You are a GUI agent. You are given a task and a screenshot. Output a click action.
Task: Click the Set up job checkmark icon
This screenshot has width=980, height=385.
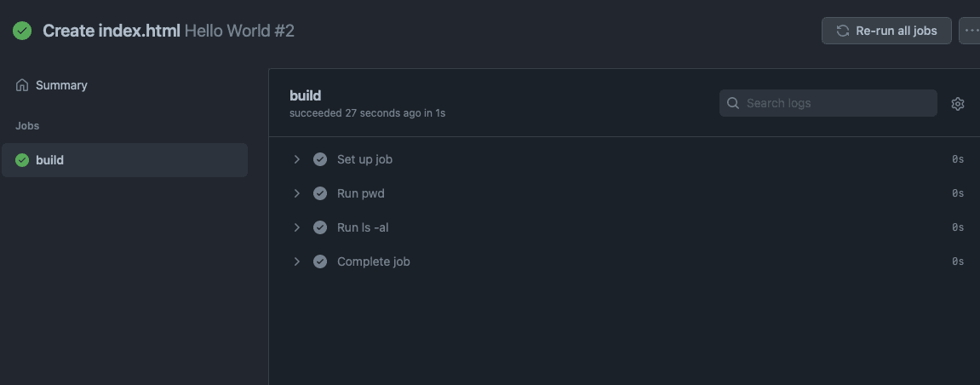coord(320,159)
